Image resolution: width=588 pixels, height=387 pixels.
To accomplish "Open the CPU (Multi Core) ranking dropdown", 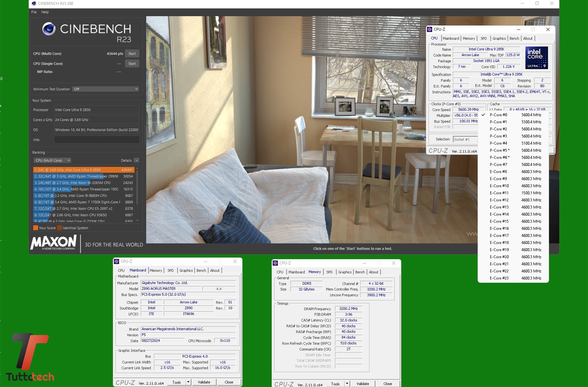I will (52, 160).
